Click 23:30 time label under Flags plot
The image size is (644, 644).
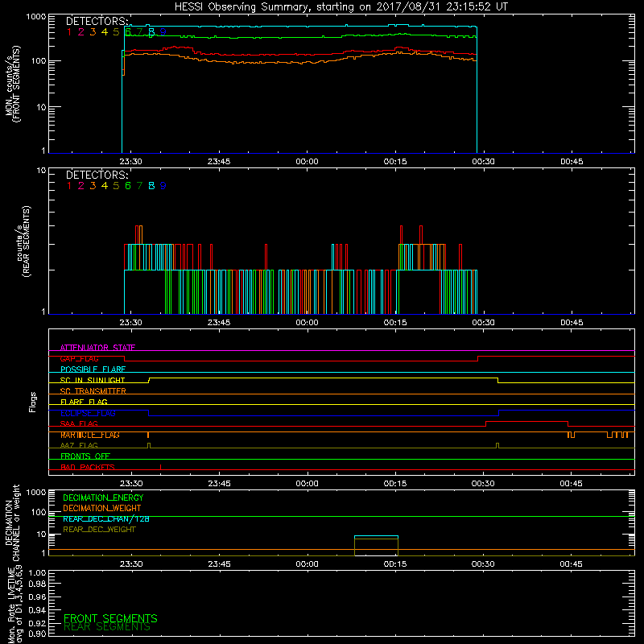(131, 484)
